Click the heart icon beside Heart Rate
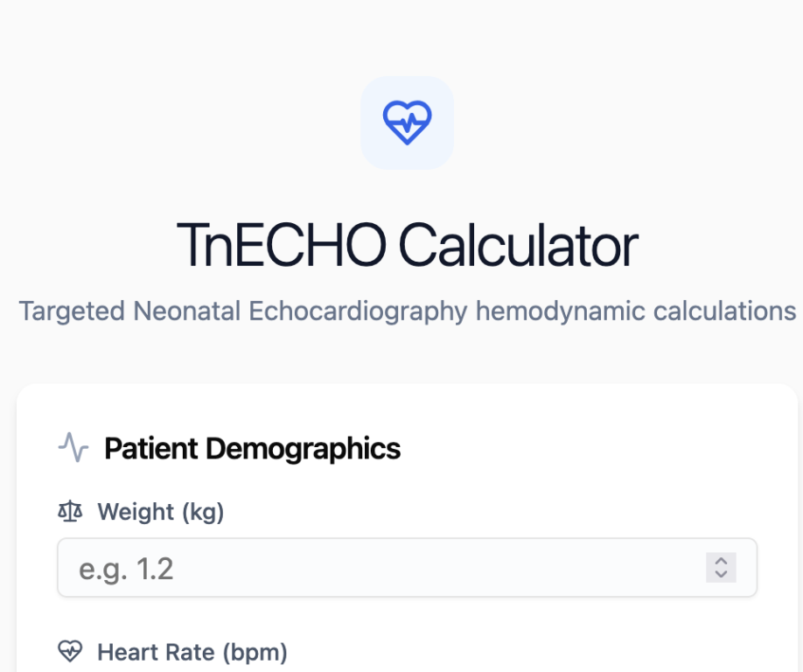This screenshot has height=672, width=803. pos(70,652)
